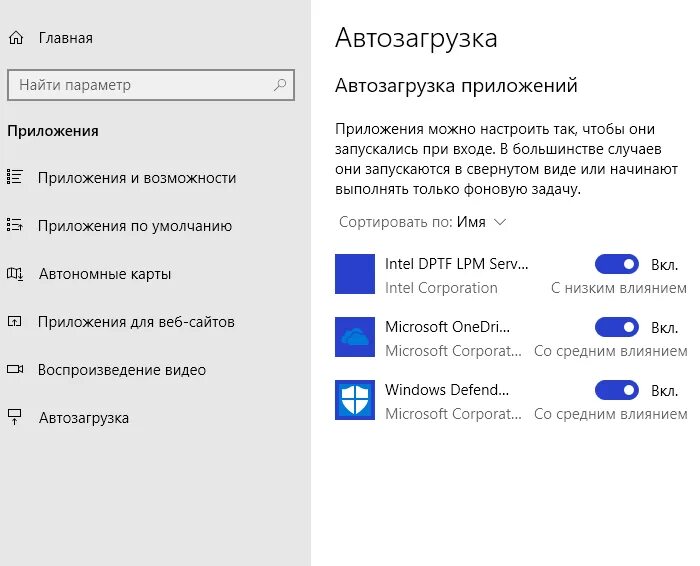Select Воспроизведение видео in the sidebar
Viewport: 700px width, 566px height.
click(x=122, y=370)
